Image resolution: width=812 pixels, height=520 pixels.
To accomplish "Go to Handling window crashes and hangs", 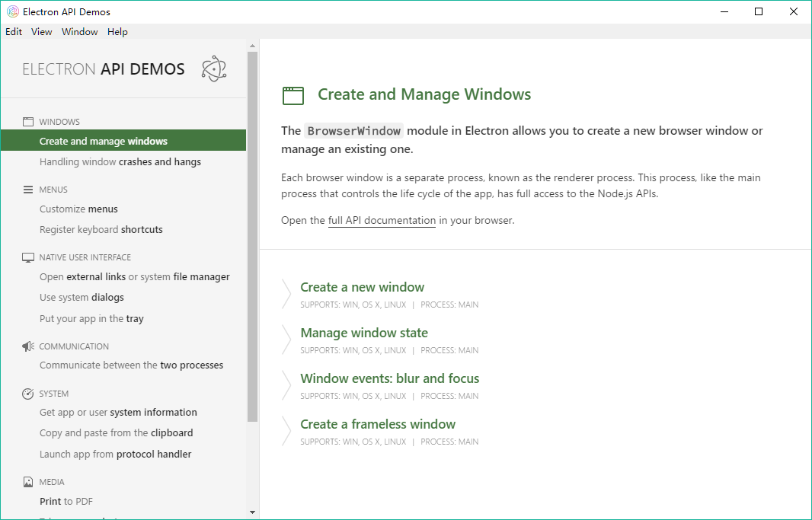I will [x=120, y=162].
